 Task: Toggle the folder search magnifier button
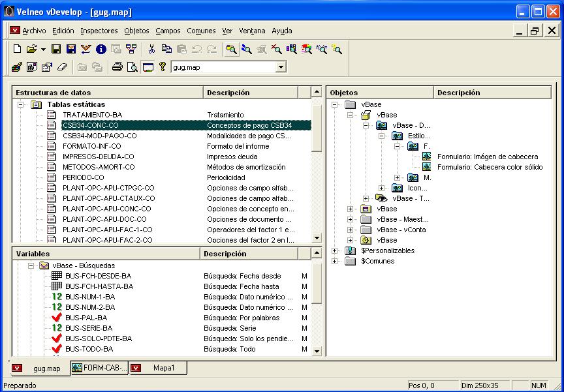[231, 49]
